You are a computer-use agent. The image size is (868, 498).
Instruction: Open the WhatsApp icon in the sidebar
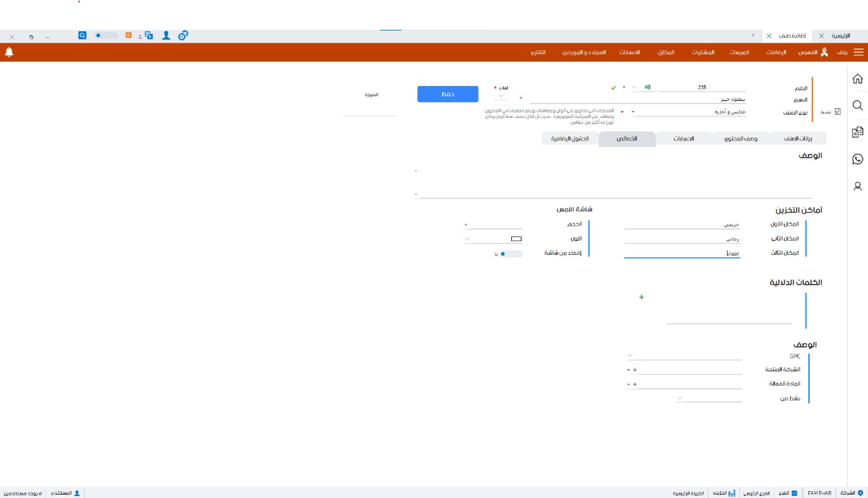click(x=857, y=159)
